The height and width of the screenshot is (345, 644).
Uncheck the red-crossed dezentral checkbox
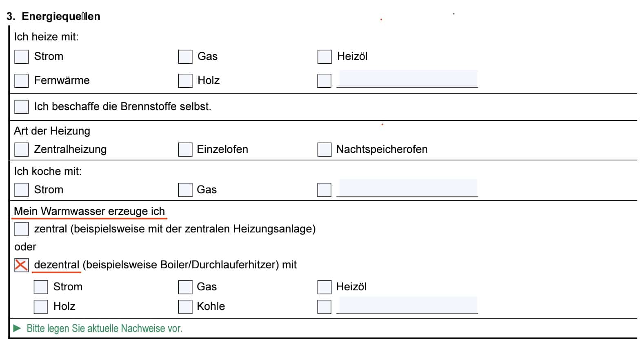click(21, 265)
